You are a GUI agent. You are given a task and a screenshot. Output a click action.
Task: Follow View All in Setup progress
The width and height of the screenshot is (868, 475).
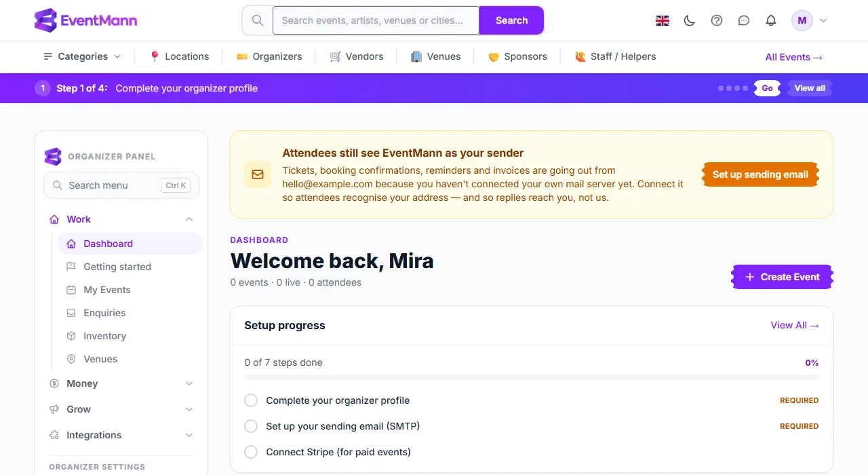(795, 325)
